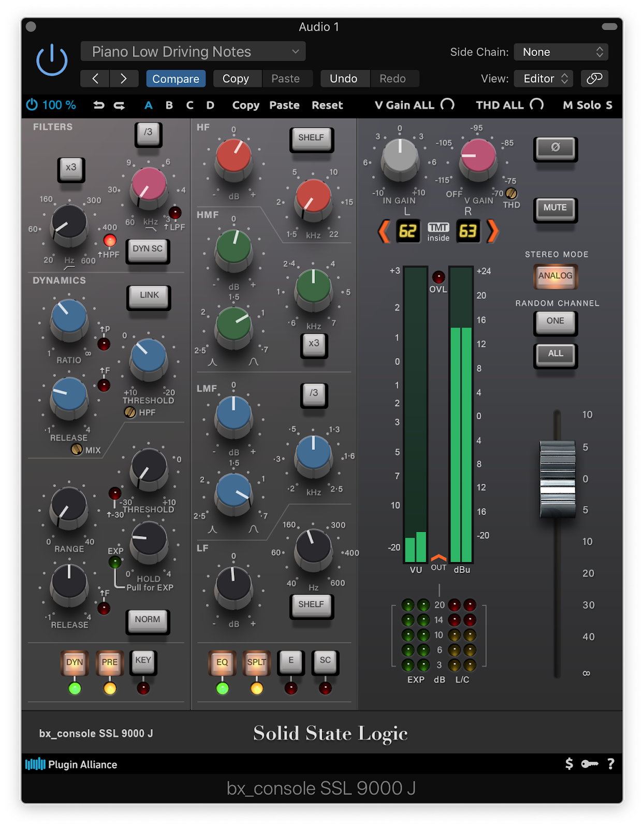Click the output fader handle
Viewport: 644px width, 828px height.
point(557,479)
